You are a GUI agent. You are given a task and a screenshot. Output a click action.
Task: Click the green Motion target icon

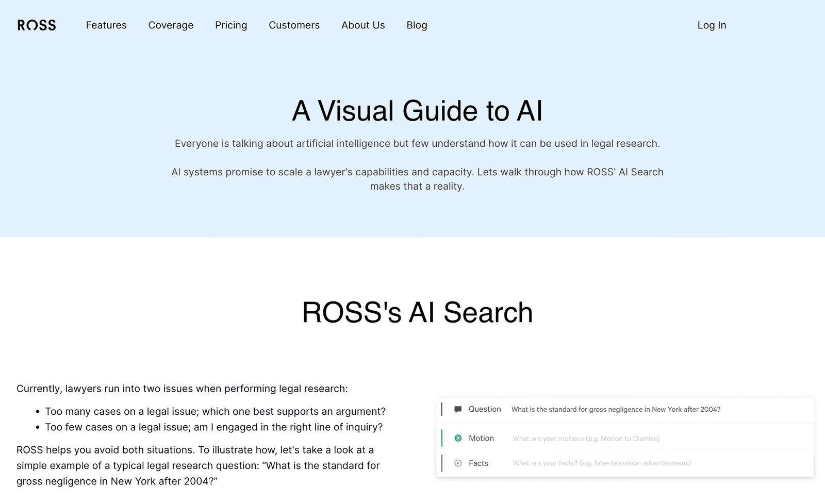point(458,438)
